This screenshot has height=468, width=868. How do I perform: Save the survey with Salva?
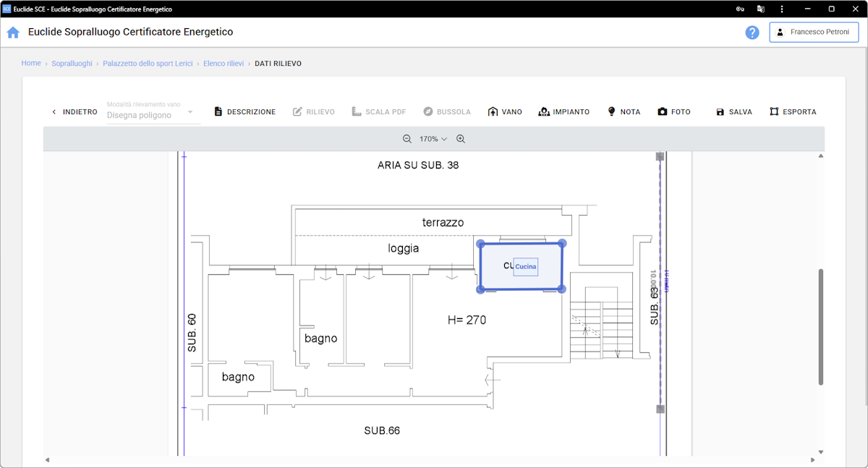tap(733, 112)
